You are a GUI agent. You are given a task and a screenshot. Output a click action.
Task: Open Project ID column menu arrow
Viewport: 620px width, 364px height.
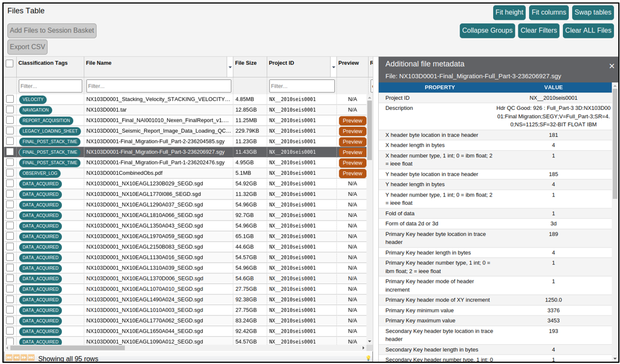[333, 67]
